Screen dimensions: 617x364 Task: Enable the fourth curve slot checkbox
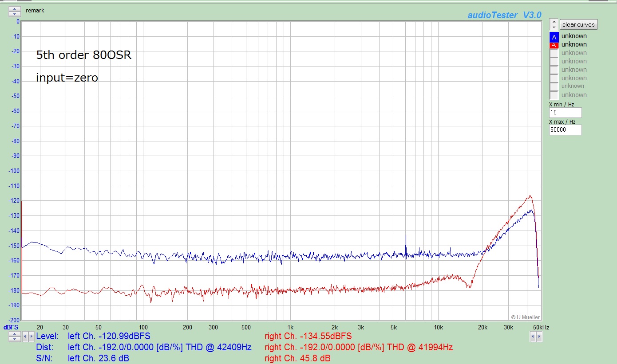[x=554, y=62]
